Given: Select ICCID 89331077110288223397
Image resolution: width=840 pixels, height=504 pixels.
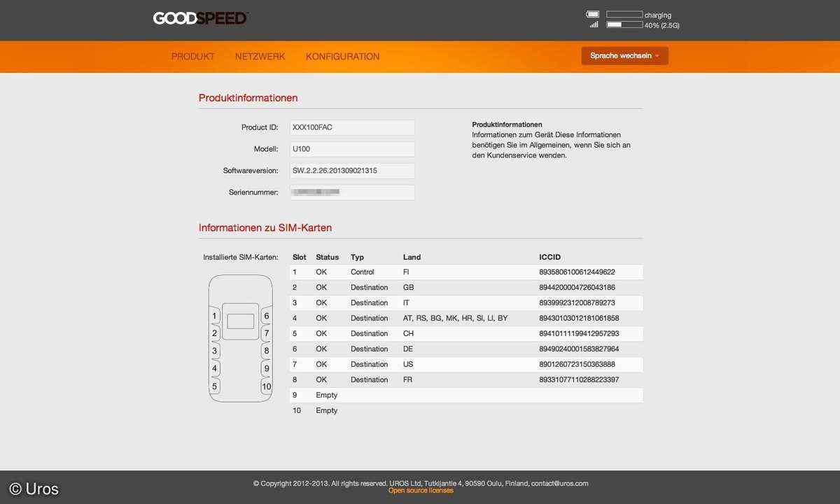Looking at the screenshot, I should [x=580, y=380].
